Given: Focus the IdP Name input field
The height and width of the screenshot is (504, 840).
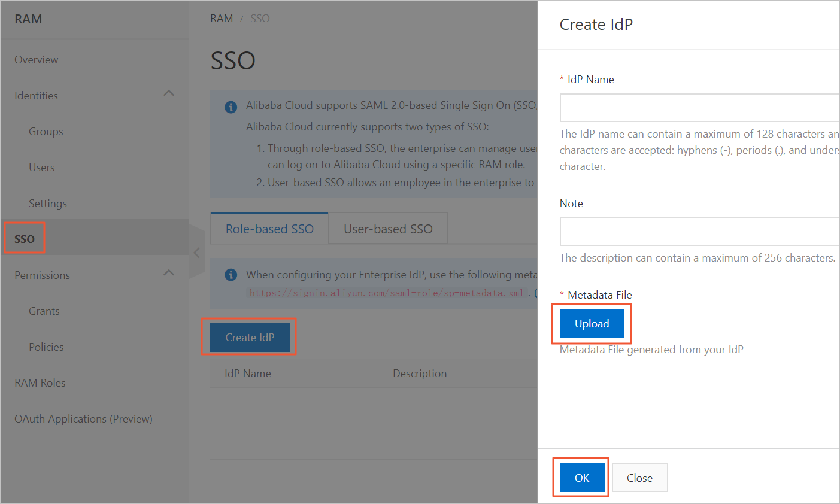Looking at the screenshot, I should click(x=699, y=108).
